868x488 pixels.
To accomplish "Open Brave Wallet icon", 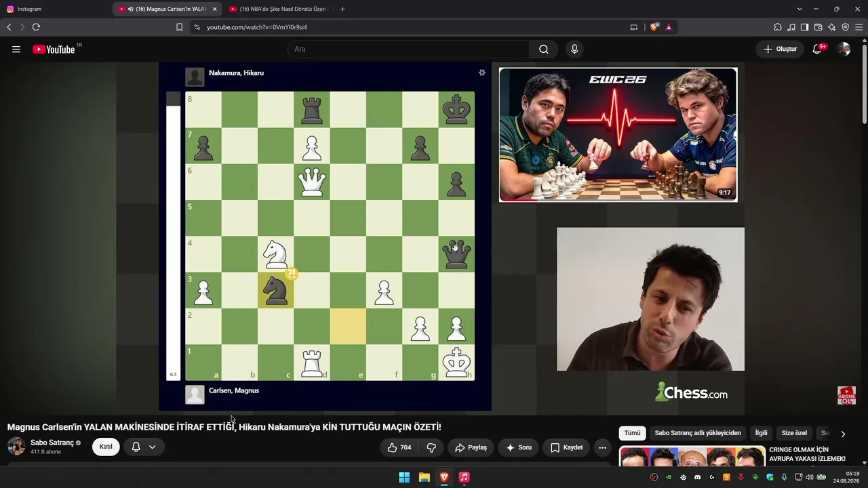I will (x=818, y=27).
